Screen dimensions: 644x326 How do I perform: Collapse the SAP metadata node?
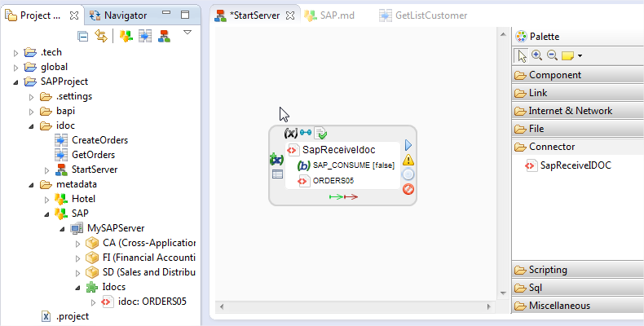46,214
